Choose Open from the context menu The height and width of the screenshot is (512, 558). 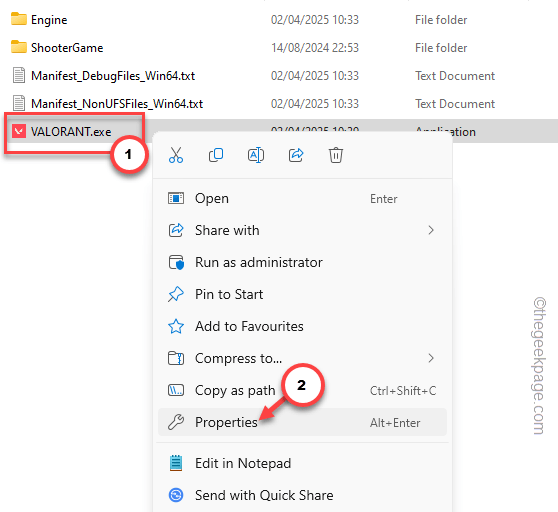pos(302,198)
